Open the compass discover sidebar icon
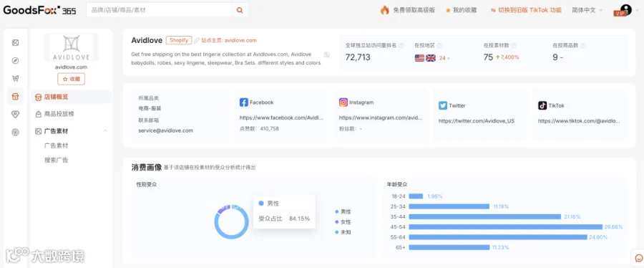 point(15,61)
